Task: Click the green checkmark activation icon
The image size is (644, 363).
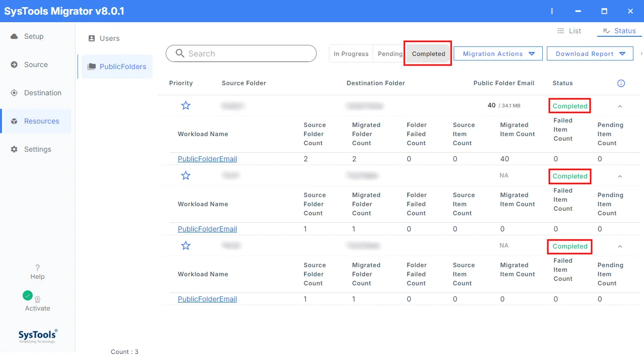Action: coord(28,295)
